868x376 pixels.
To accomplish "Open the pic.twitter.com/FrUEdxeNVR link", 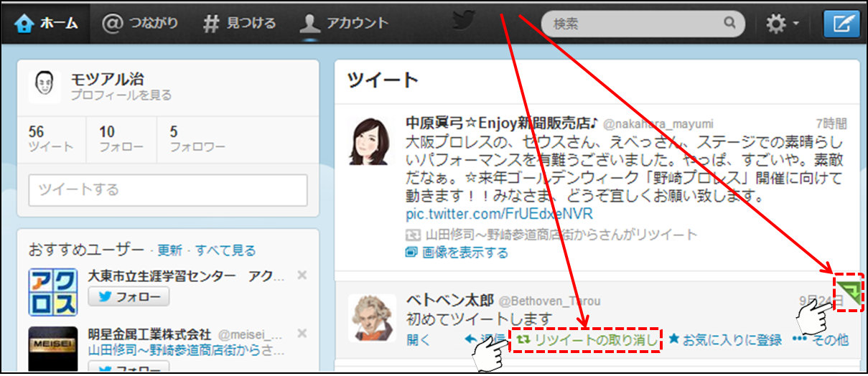I will pos(500,215).
